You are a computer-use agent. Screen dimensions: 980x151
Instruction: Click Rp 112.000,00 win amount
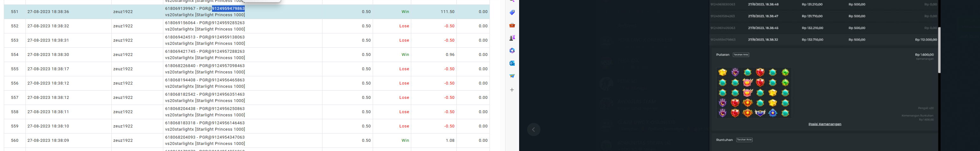[x=926, y=39]
